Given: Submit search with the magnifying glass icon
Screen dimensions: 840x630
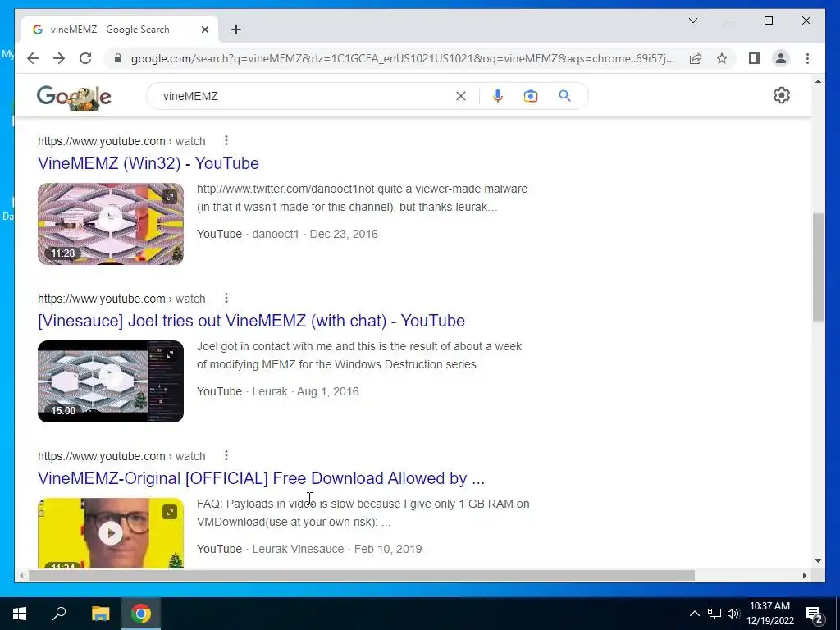Looking at the screenshot, I should pos(564,96).
